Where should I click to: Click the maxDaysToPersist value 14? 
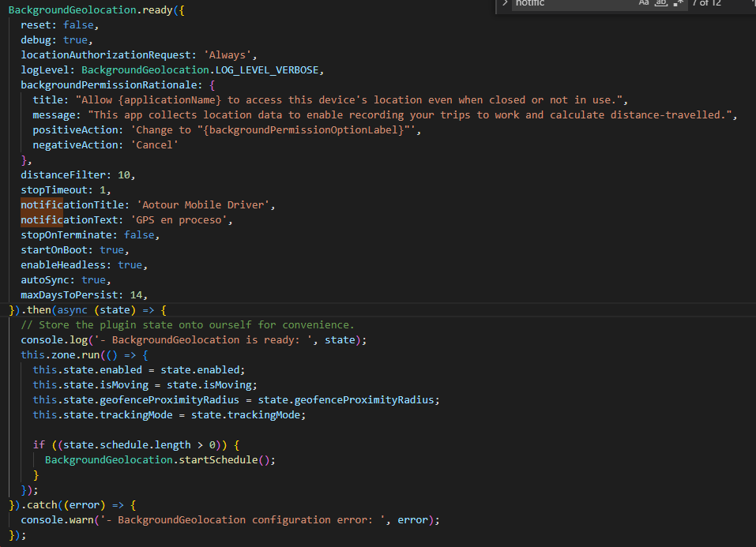pyautogui.click(x=137, y=294)
